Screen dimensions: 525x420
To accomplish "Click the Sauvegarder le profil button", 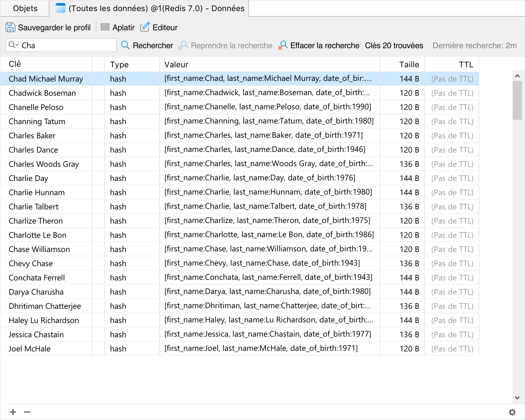I will (54, 27).
